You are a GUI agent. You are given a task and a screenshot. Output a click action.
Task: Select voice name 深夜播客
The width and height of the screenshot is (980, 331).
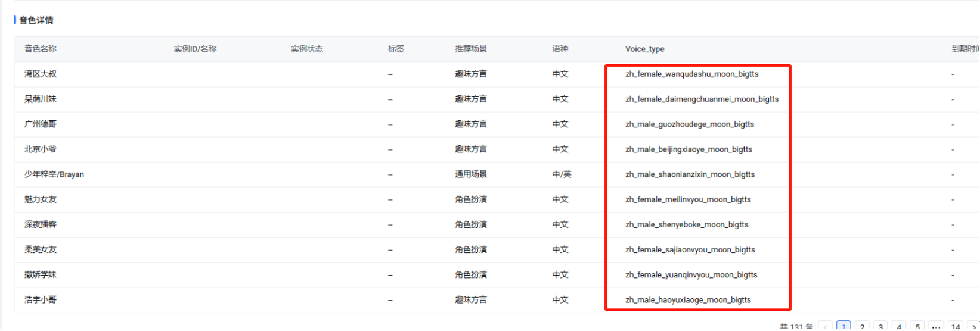(41, 224)
